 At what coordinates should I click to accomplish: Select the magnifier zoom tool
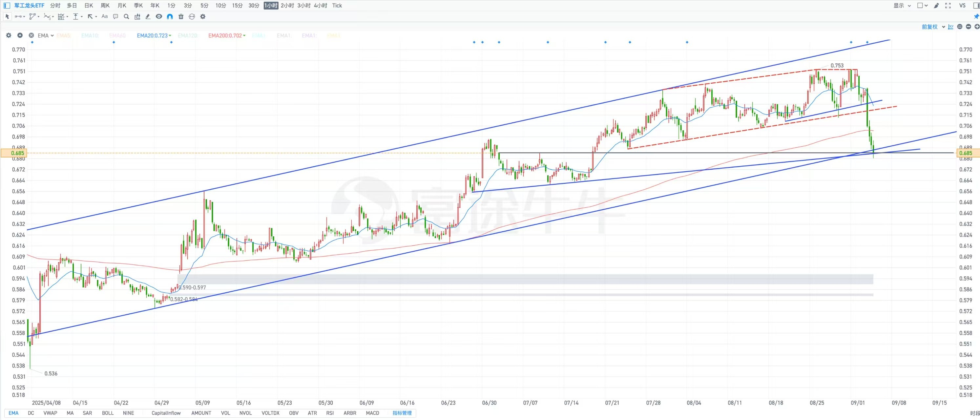(x=126, y=16)
